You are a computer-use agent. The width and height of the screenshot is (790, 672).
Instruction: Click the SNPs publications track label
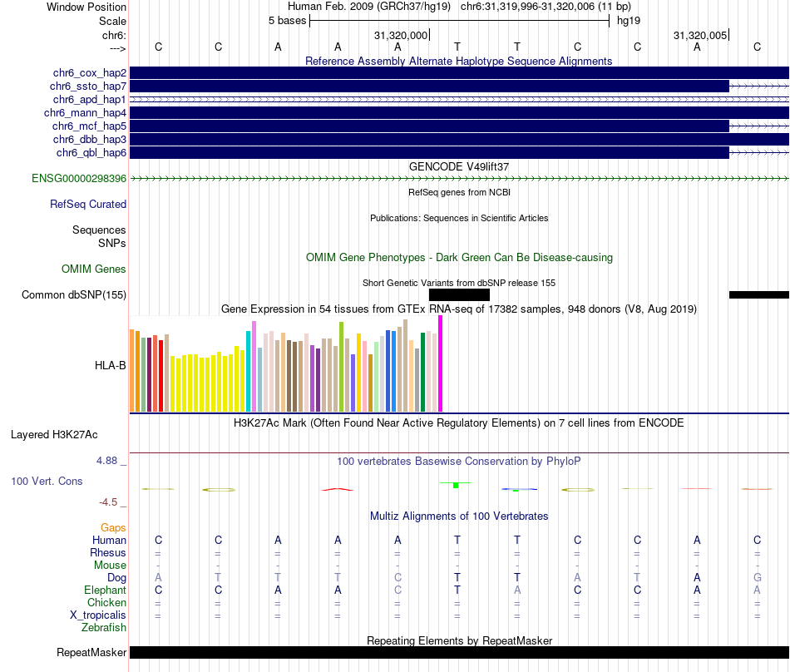point(112,243)
